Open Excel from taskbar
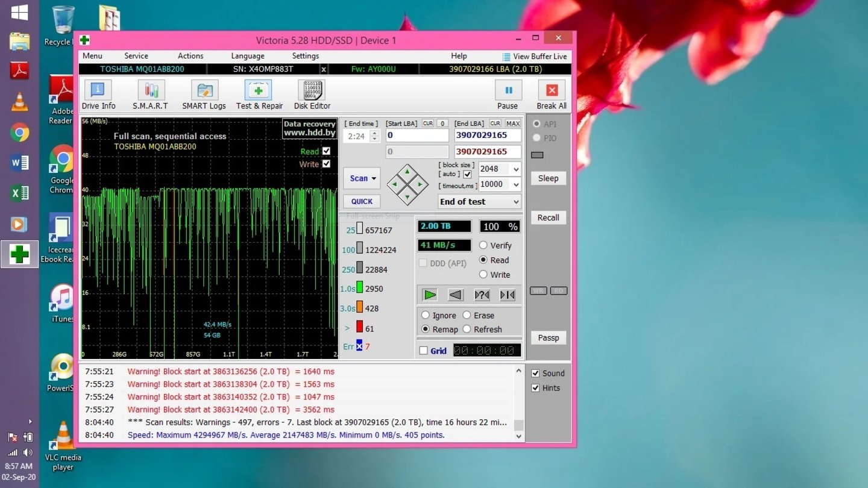 point(19,193)
